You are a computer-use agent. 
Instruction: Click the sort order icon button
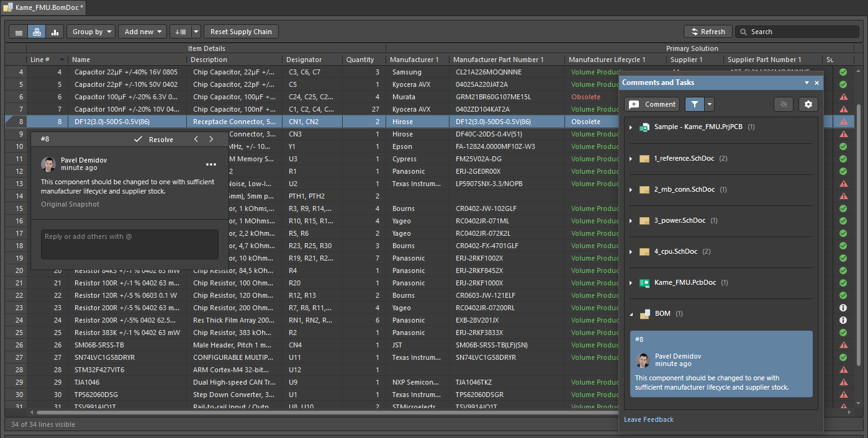tap(180, 32)
